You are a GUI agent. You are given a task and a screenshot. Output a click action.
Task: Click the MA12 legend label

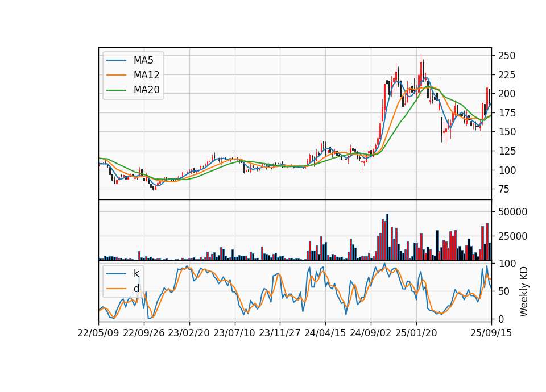tap(146, 75)
